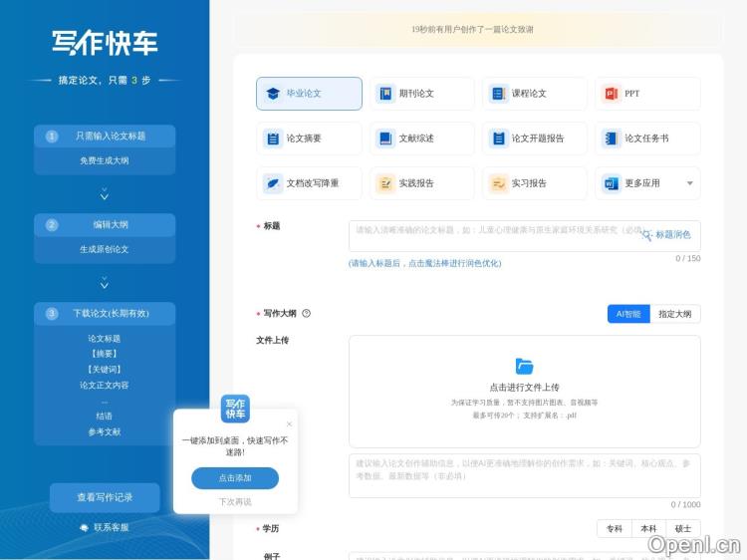Screen dimensions: 747x560
Task: Close the add-to-desktop popup
Action: point(289,423)
